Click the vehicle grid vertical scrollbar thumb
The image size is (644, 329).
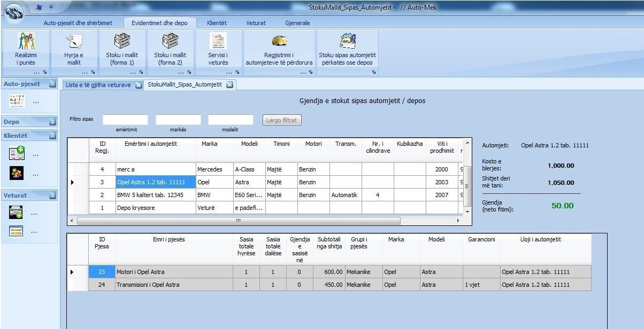tap(466, 186)
